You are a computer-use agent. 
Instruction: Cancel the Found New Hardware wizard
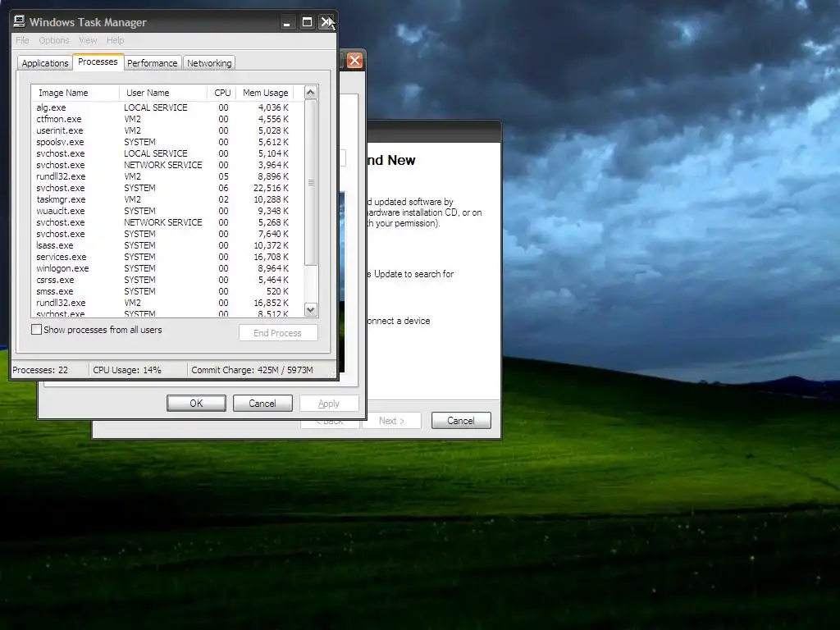(x=461, y=421)
